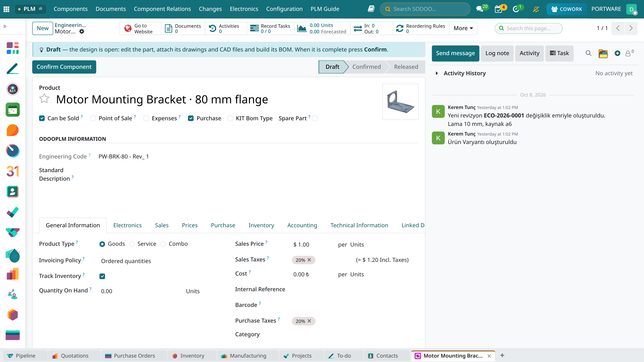Viewport: 644px width, 362px height.
Task: Open the followers icon in chatter
Action: 629,53
